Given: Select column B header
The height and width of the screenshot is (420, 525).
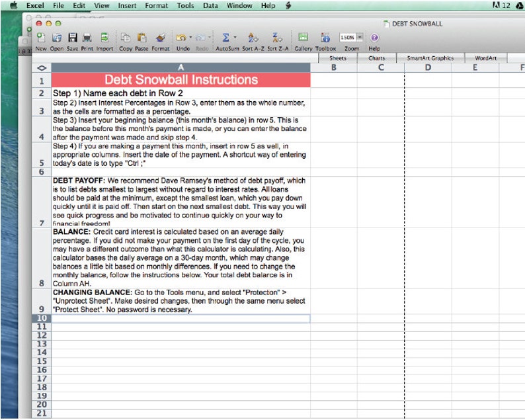Looking at the screenshot, I should click(x=334, y=67).
